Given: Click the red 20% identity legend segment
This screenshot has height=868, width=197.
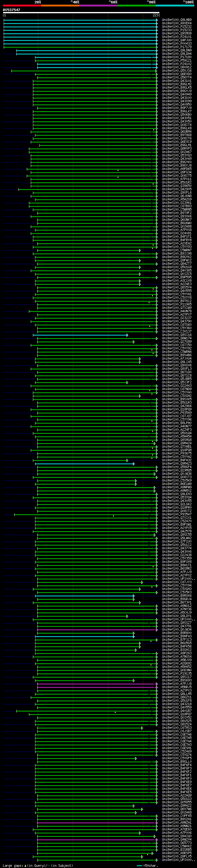Looking at the screenshot, I should [22, 6].
